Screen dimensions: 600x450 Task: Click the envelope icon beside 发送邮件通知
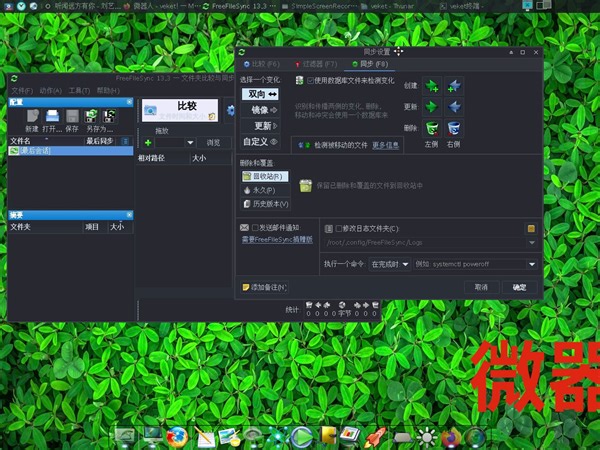click(x=244, y=228)
